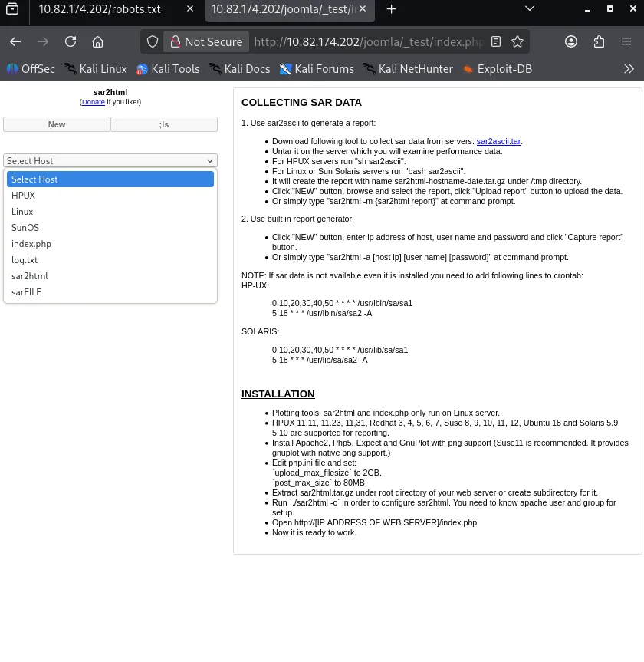Go to the browser home page

97,41
